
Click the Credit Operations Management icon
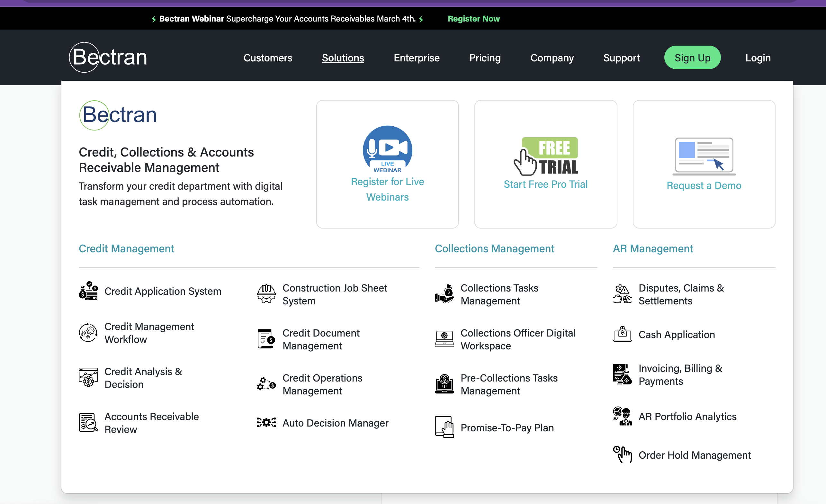[x=266, y=384]
